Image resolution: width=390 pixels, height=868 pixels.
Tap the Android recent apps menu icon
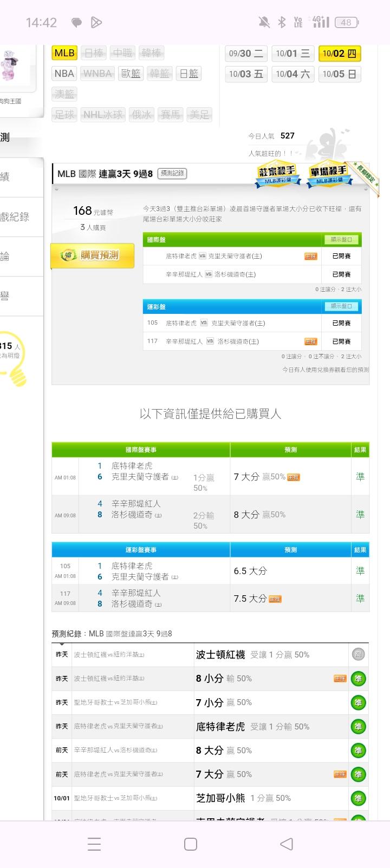[94, 844]
